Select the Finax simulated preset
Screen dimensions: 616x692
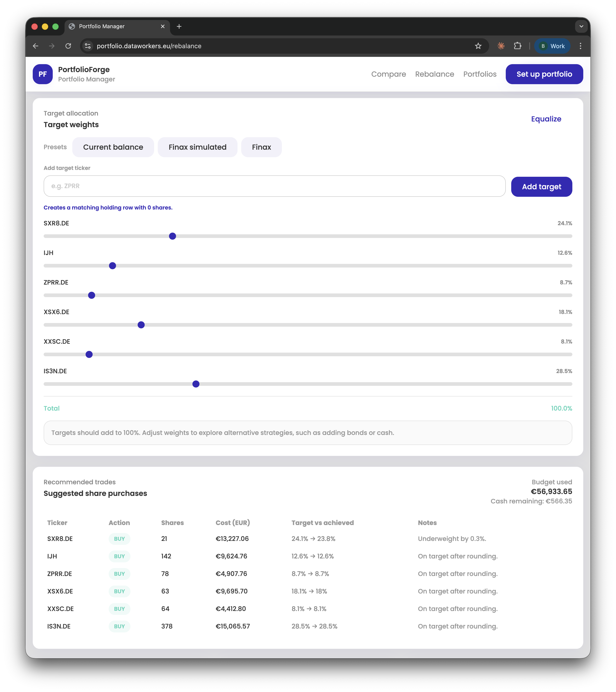(197, 147)
